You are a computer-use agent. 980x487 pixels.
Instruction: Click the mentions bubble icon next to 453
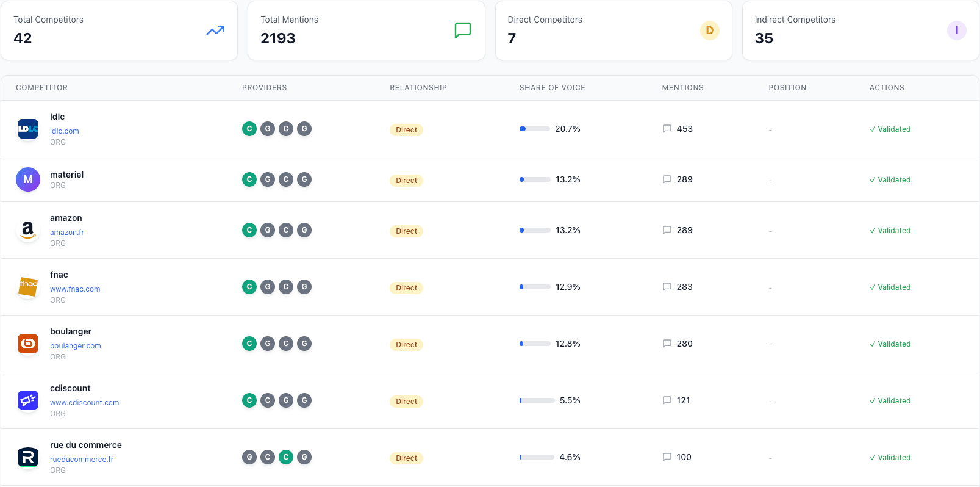point(667,129)
